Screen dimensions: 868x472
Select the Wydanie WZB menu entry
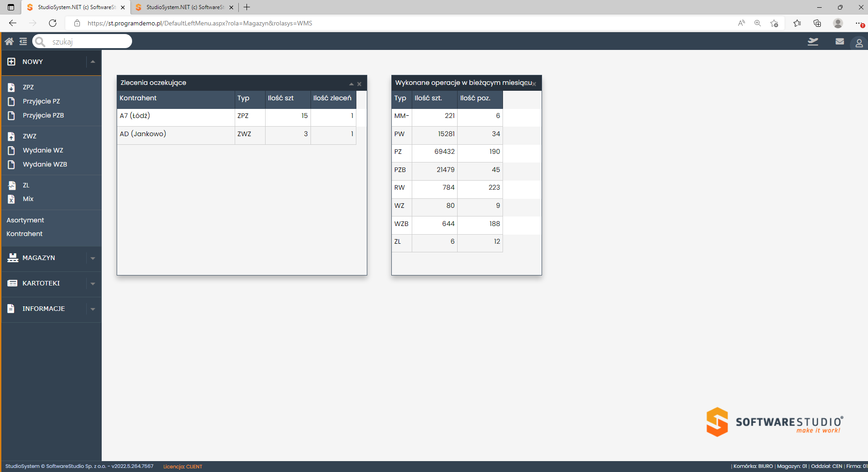(45, 164)
